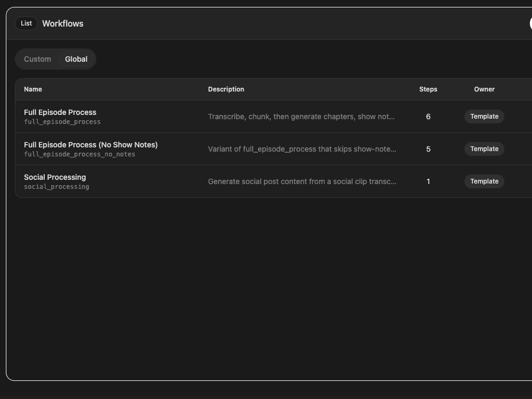Image resolution: width=532 pixels, height=399 pixels.
Task: Select the Global workflows tab
Action: [x=76, y=59]
